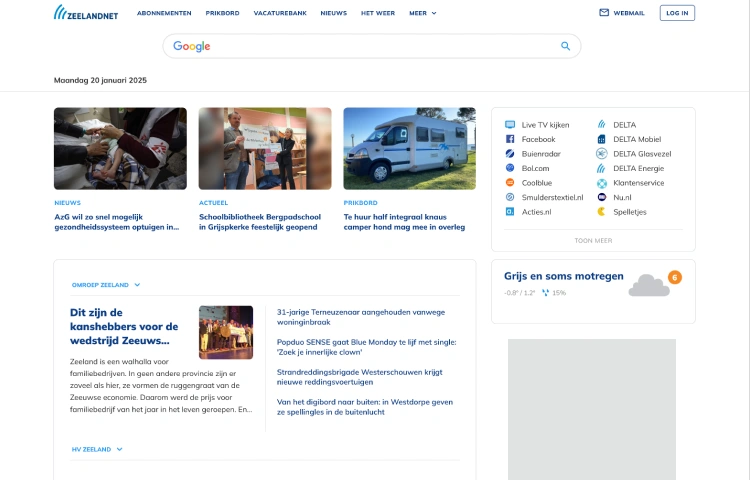Click the DELTA Mobiel link text
The height and width of the screenshot is (480, 750).
[x=637, y=139]
